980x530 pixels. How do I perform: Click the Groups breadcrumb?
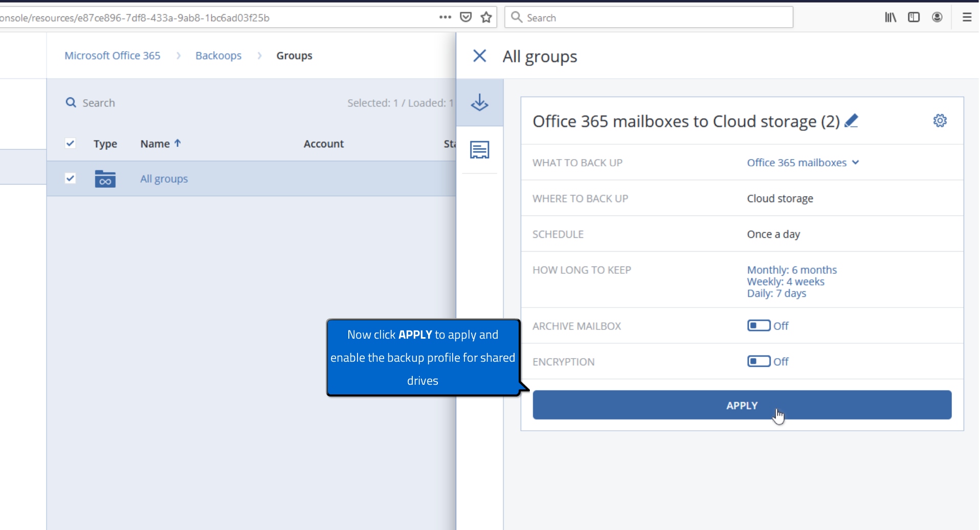coord(294,56)
